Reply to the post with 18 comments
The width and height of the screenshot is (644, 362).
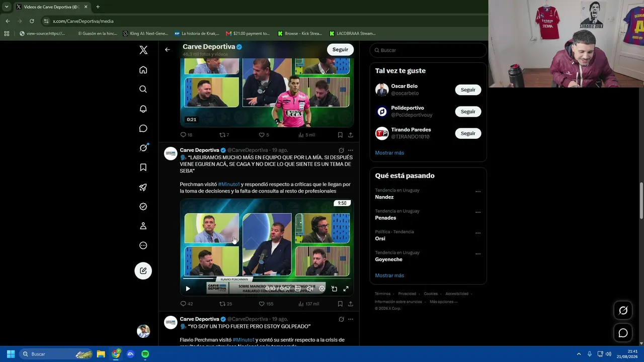[186, 135]
